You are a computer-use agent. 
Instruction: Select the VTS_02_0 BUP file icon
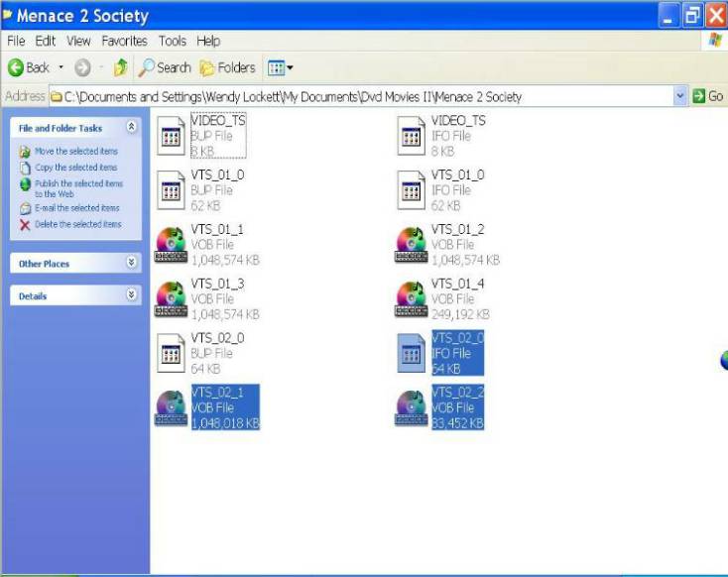[x=172, y=353]
